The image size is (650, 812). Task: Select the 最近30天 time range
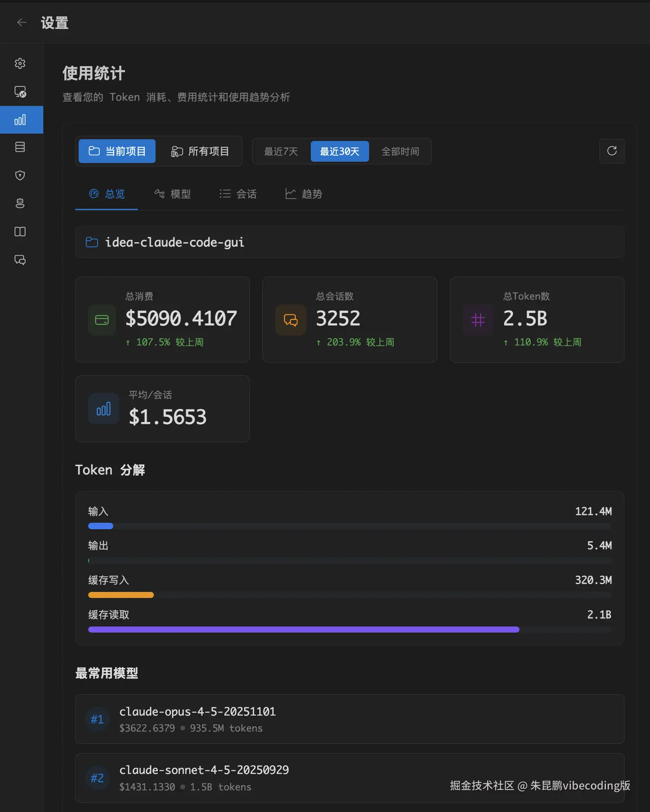click(340, 151)
